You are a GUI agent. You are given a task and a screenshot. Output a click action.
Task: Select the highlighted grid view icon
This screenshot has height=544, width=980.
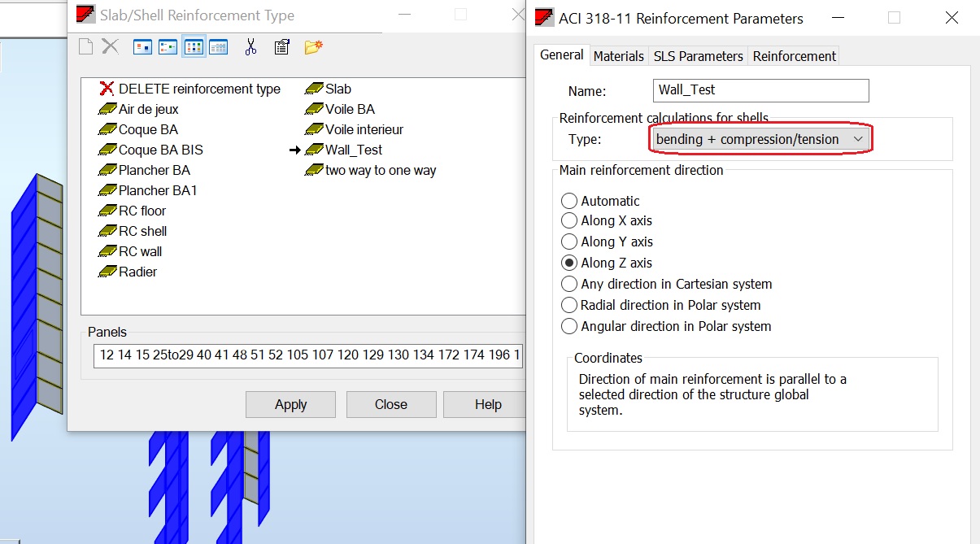click(194, 46)
